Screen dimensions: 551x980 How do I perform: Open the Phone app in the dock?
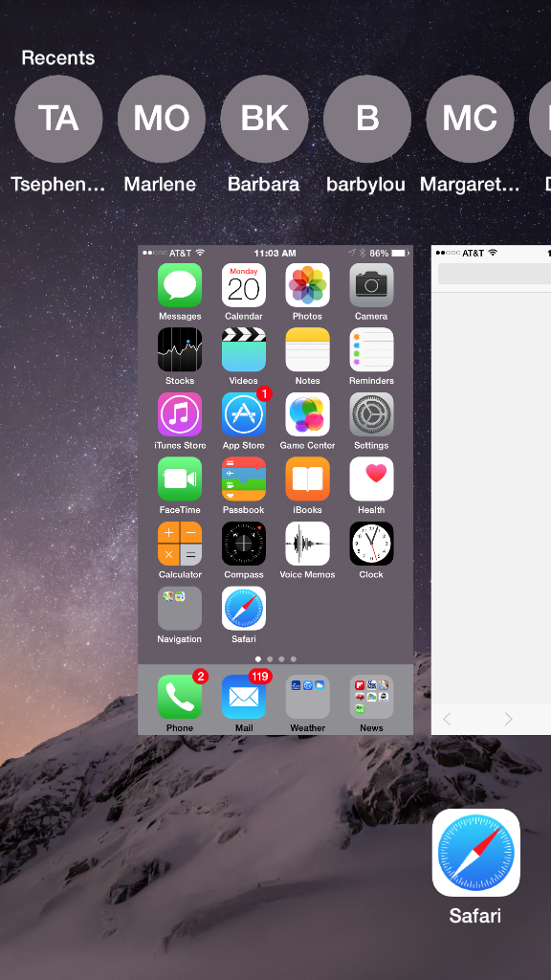pyautogui.click(x=180, y=697)
